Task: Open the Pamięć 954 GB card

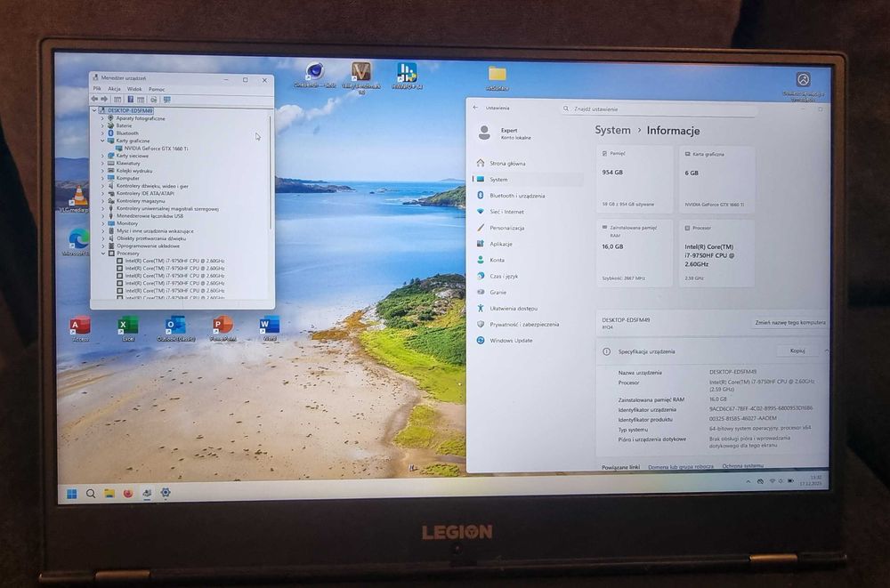Action: pos(634,180)
